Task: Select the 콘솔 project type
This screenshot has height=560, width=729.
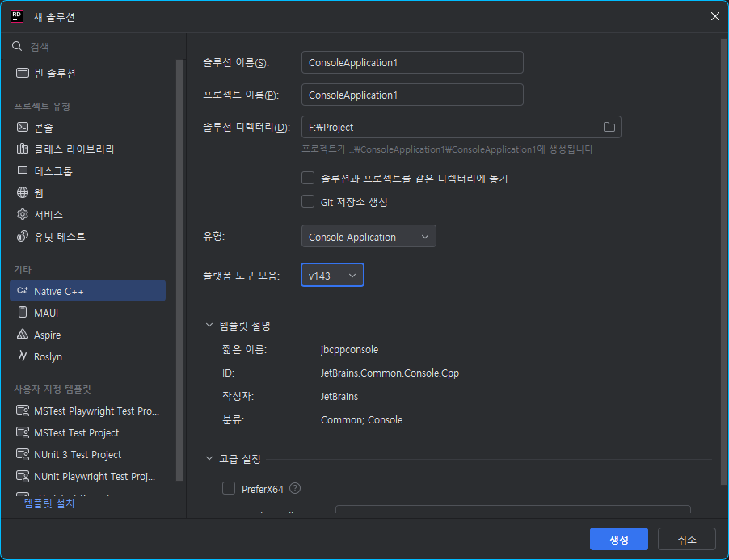Action: point(88,127)
